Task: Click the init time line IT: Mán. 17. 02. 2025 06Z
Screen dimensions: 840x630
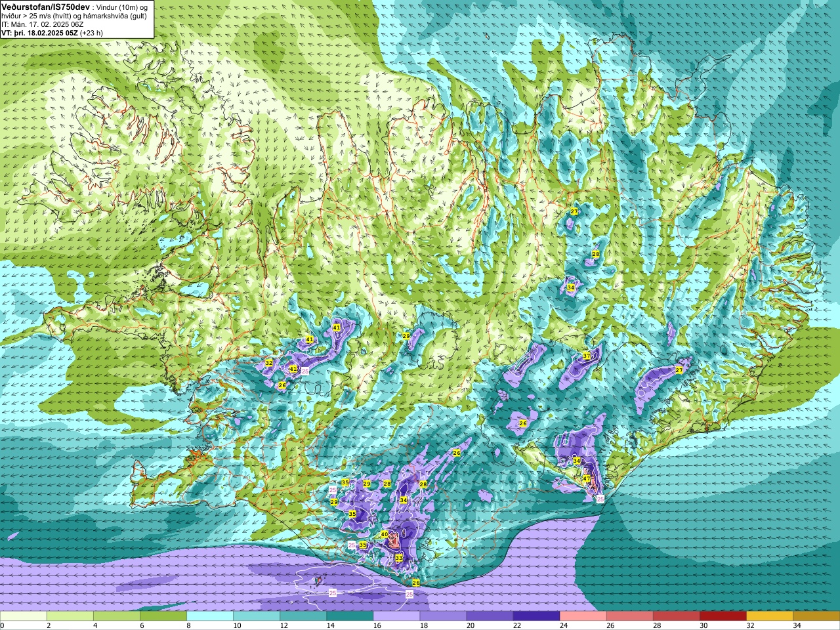Action: click(42, 24)
